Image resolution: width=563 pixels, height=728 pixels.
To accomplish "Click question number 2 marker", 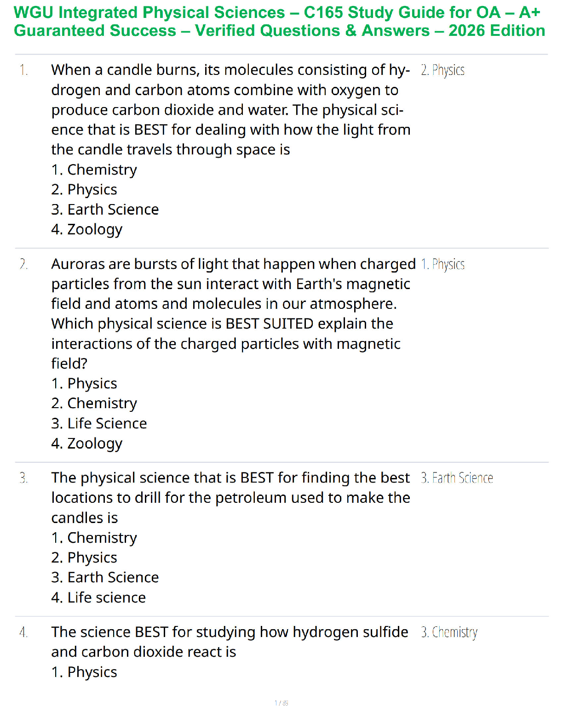I will [23, 264].
